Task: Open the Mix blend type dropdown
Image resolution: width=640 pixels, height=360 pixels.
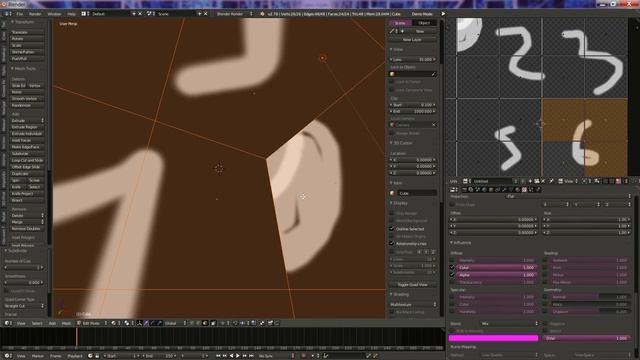Action: 510,324
